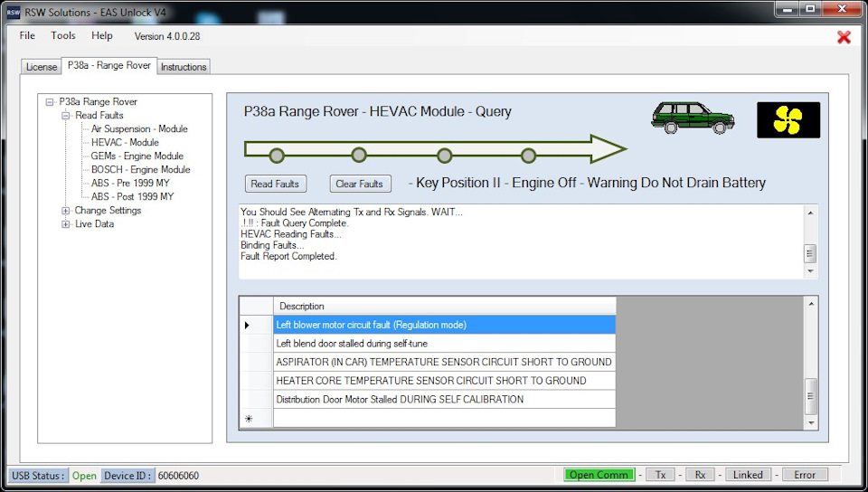Click the RSW app icon in title bar
Image resolution: width=868 pixels, height=492 pixels.
[13, 12]
